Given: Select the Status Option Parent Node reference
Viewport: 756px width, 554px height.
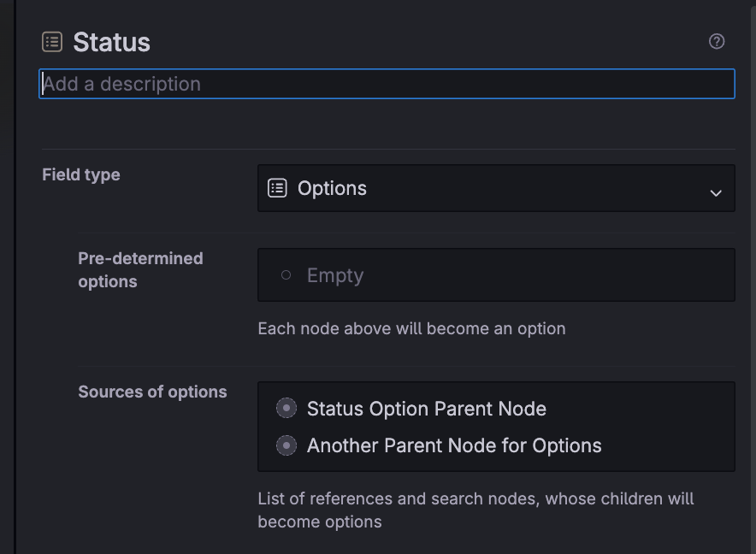Looking at the screenshot, I should point(427,409).
